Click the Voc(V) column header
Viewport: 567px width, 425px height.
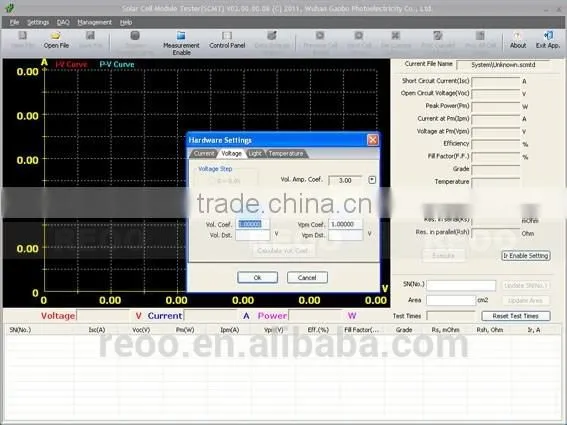point(141,330)
